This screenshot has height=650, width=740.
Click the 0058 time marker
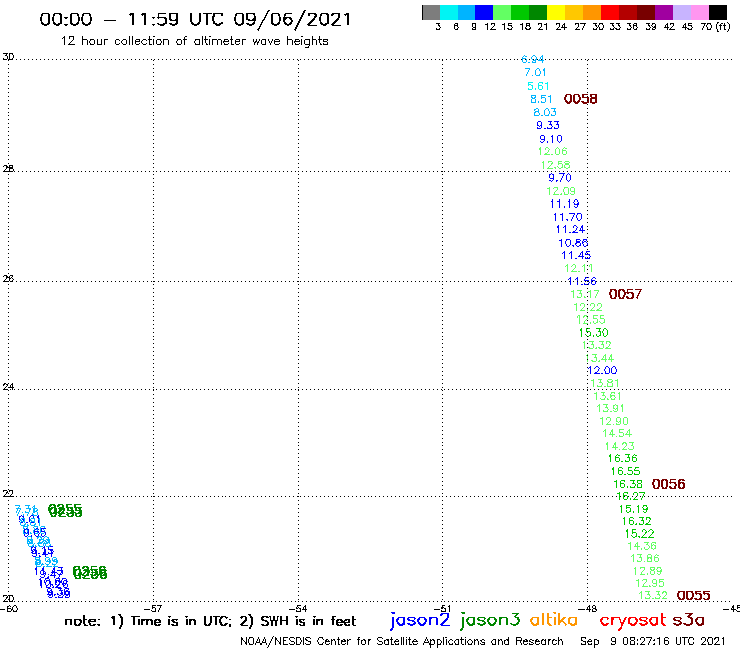pyautogui.click(x=580, y=99)
